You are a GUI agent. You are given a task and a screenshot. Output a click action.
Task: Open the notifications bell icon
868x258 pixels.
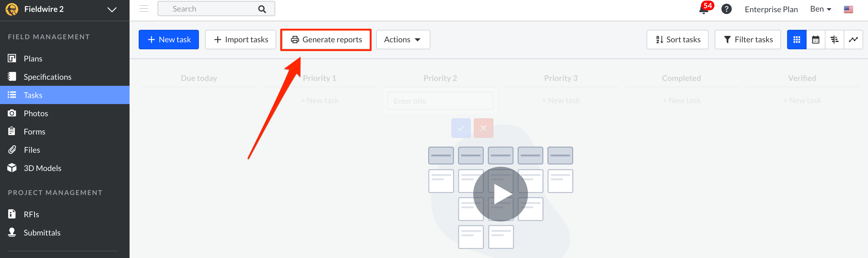pos(703,9)
